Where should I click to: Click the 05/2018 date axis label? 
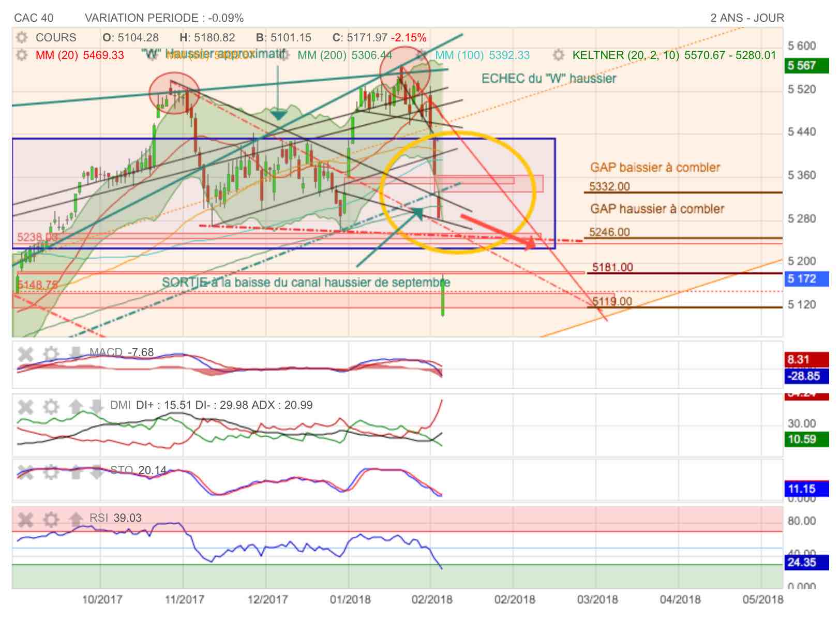763,600
